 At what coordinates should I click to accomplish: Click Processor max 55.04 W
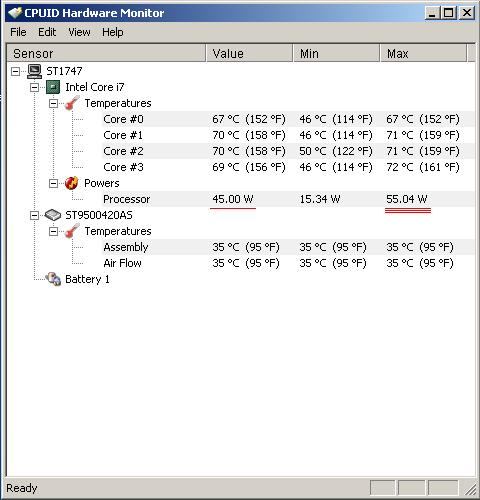[x=407, y=199]
